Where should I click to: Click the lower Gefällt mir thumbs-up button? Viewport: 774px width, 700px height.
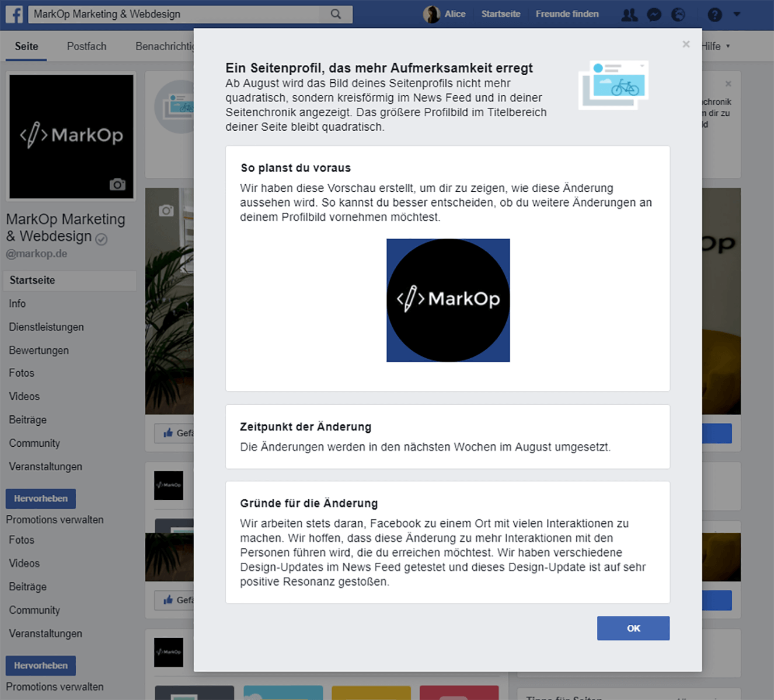click(x=174, y=600)
